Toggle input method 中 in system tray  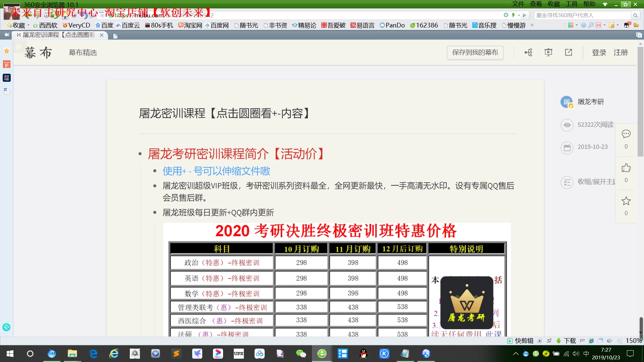pyautogui.click(x=586, y=354)
